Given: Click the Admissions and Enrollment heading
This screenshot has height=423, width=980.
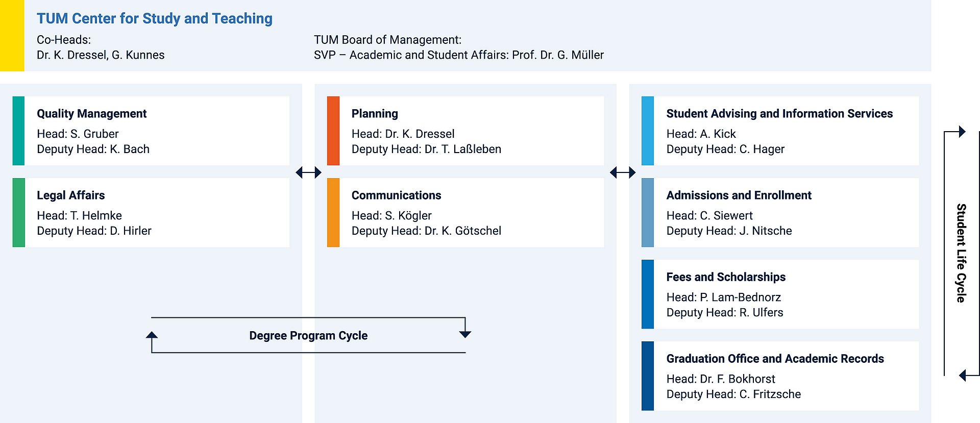Looking at the screenshot, I should coord(739,195).
